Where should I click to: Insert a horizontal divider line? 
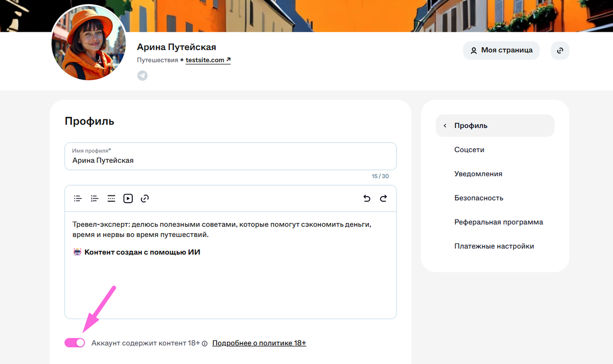pyautogui.click(x=111, y=199)
